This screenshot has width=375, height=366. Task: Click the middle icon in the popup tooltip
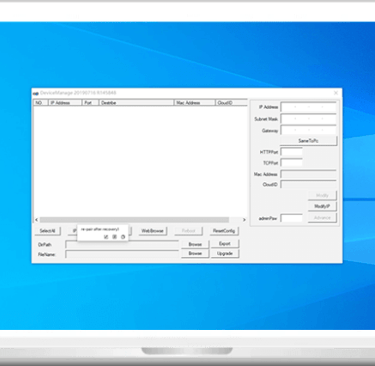114,237
